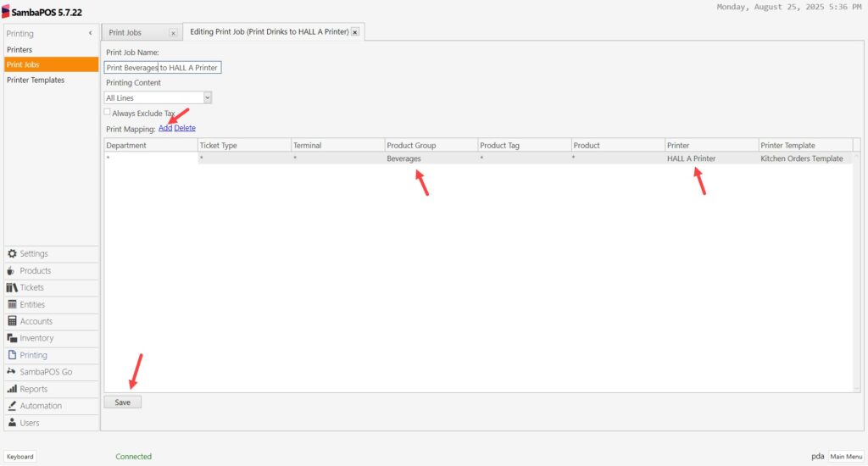This screenshot has height=466, width=868.
Task: Click the Printing page icon
Action: [12, 355]
